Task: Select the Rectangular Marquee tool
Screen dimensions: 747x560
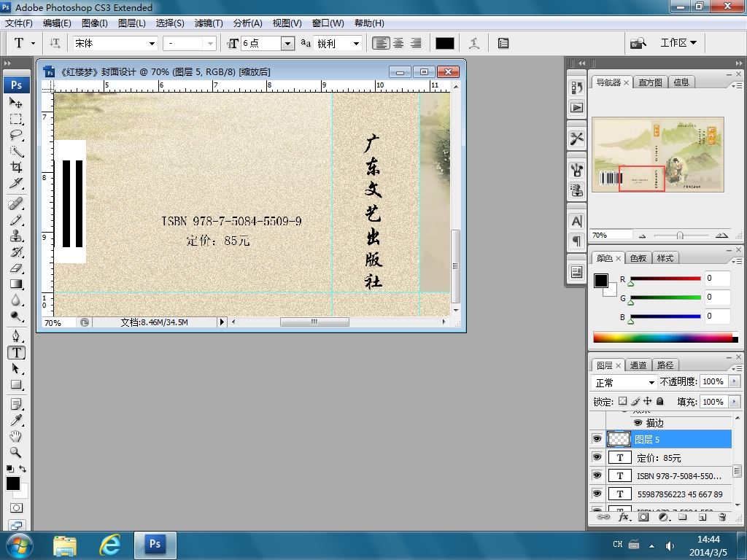Action: (16, 119)
